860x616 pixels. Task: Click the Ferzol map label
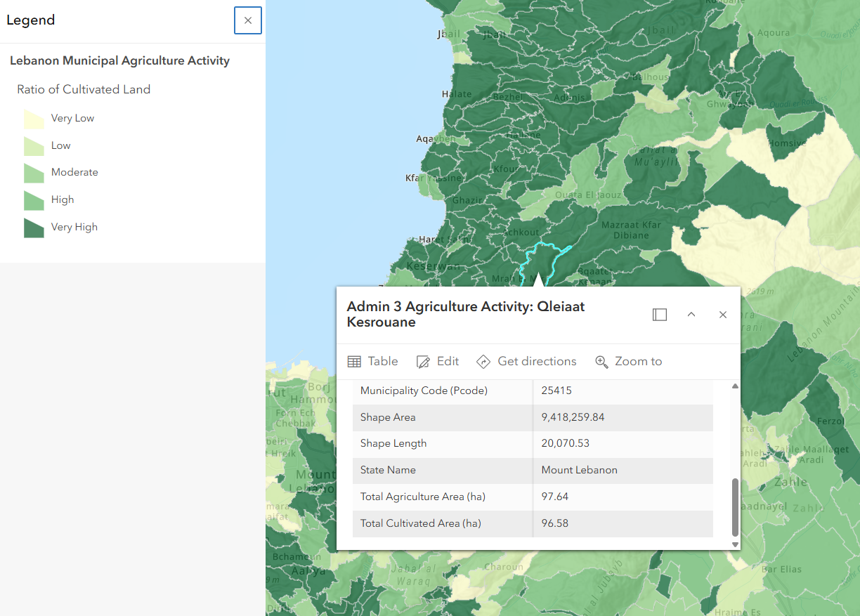[830, 421]
